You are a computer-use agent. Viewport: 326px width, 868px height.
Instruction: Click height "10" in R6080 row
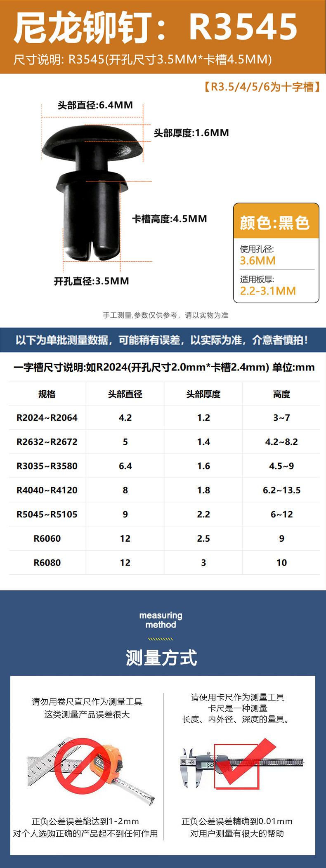point(281,563)
